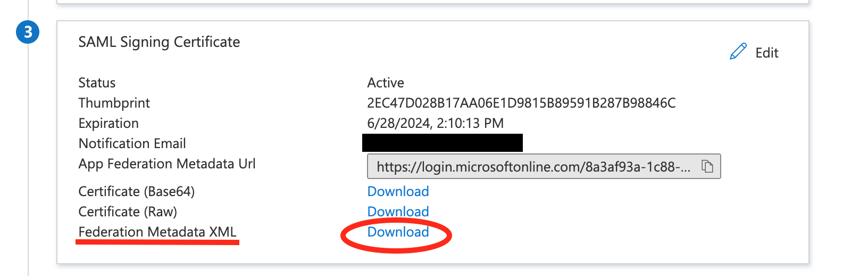Click the App Federation Metadata Url label
Viewport: 868px width, 276px height.
coord(167,164)
